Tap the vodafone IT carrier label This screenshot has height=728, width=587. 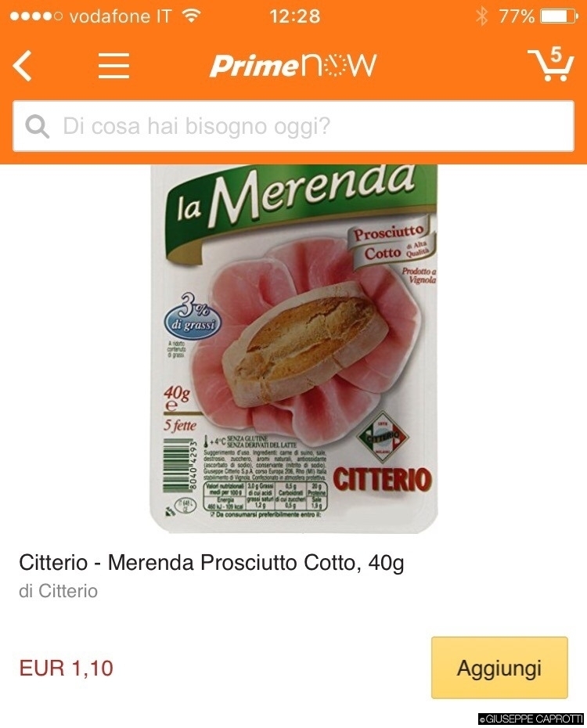[121, 16]
